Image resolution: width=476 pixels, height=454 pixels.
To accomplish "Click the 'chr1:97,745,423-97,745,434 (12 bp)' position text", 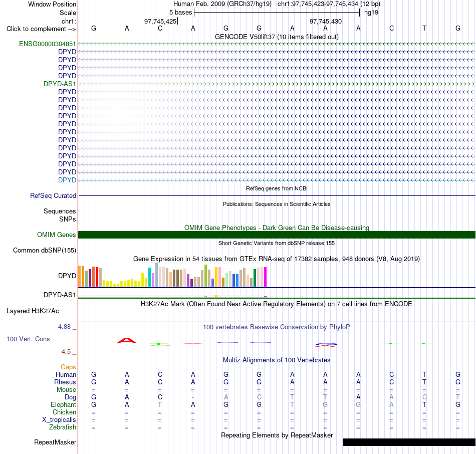I will coord(329,4).
